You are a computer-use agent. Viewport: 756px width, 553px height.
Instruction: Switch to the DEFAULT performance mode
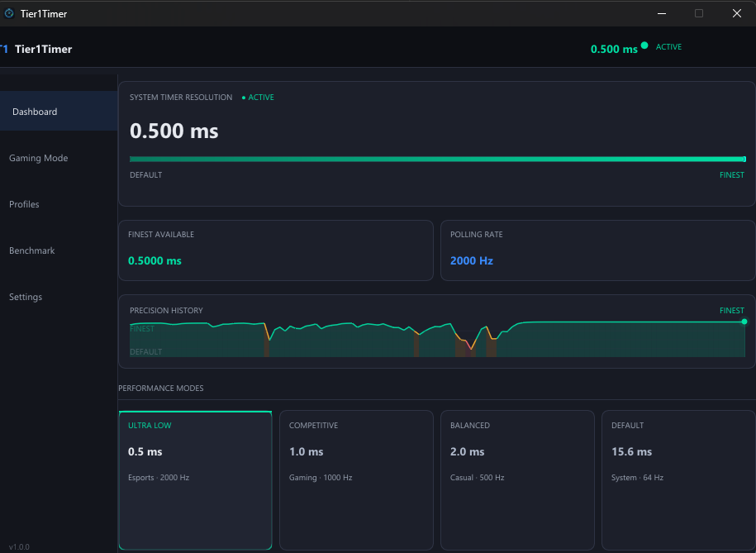click(678, 479)
